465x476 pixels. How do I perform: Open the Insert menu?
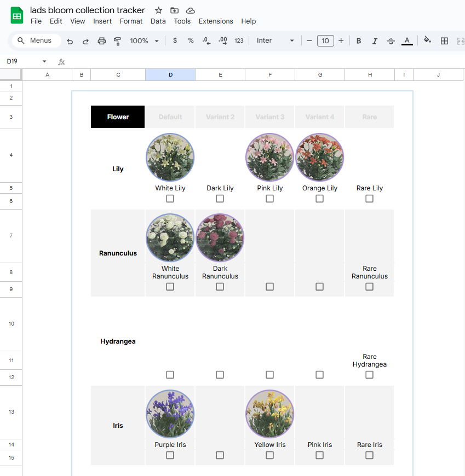[x=102, y=21]
